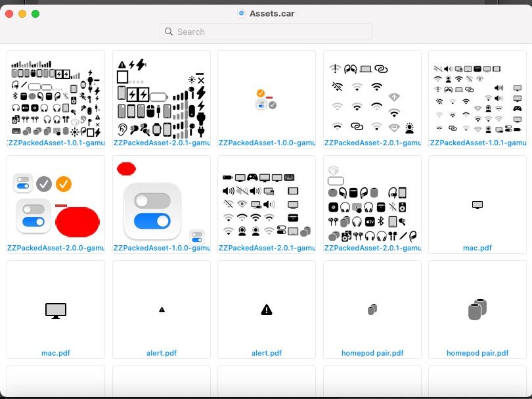The image size is (532, 399).
Task: Click alert.pdf label under the large warning triangle
Action: [x=267, y=353]
